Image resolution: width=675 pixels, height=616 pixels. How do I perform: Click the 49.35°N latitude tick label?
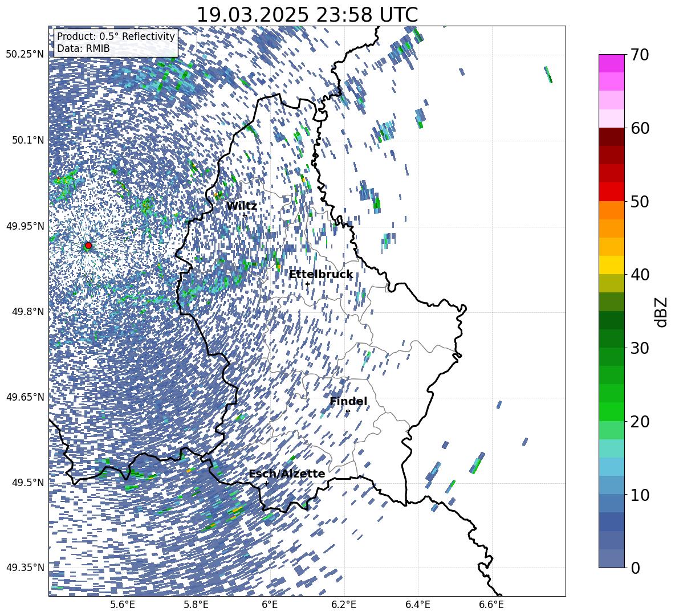(25, 568)
